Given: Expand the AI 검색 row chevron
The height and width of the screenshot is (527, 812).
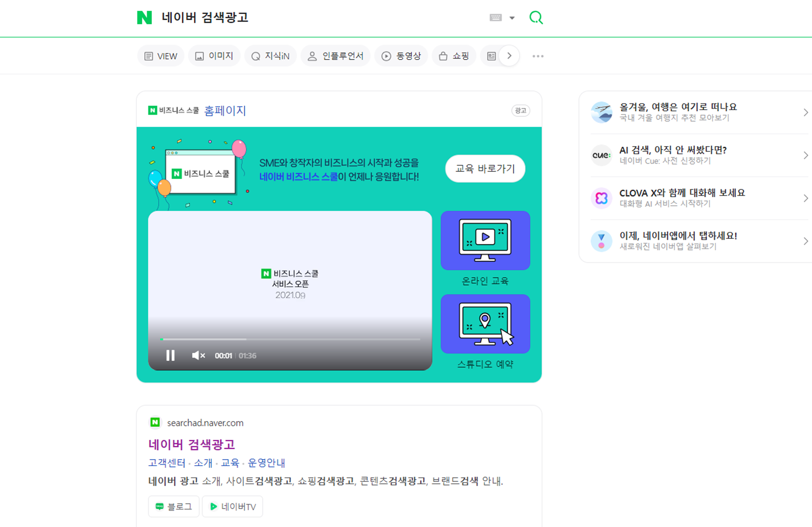Looking at the screenshot, I should (805, 155).
